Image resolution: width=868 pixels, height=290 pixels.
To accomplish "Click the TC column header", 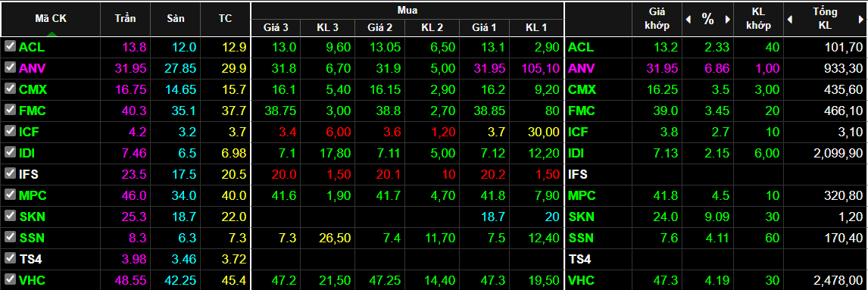I will click(225, 19).
